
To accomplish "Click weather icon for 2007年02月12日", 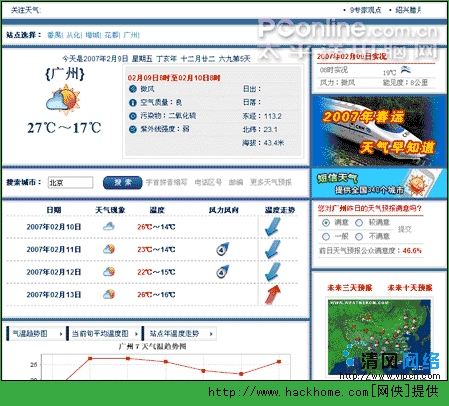I will [x=109, y=272].
